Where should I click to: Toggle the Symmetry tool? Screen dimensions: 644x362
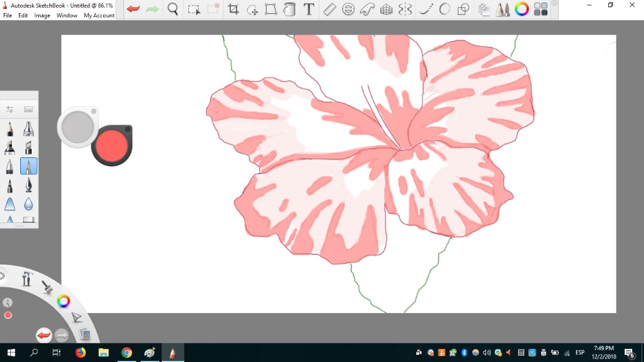(405, 10)
